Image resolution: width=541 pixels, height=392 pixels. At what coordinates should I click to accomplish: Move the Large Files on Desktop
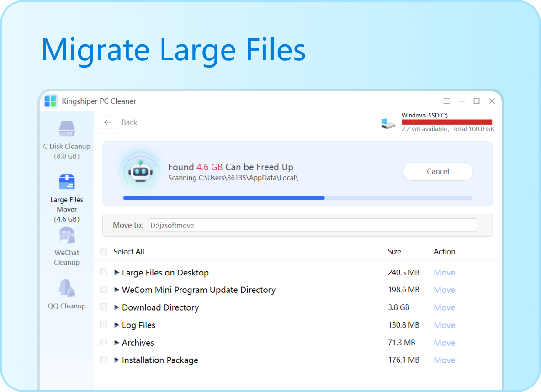(445, 273)
